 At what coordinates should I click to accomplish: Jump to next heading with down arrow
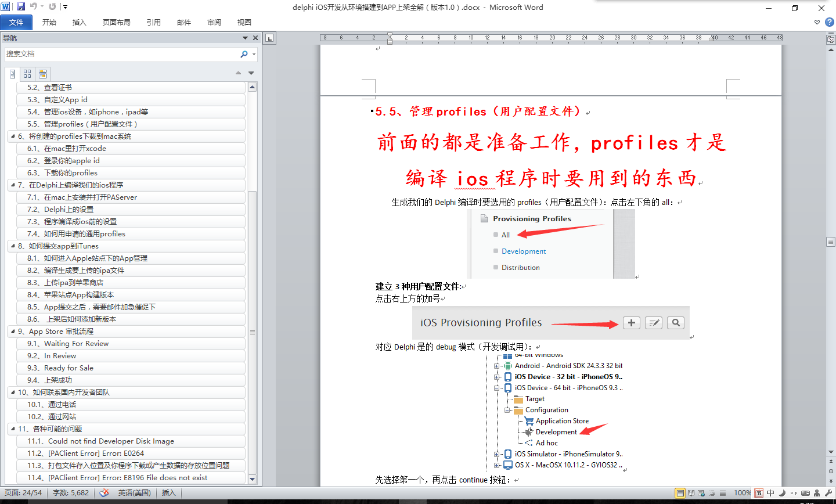[x=251, y=73]
